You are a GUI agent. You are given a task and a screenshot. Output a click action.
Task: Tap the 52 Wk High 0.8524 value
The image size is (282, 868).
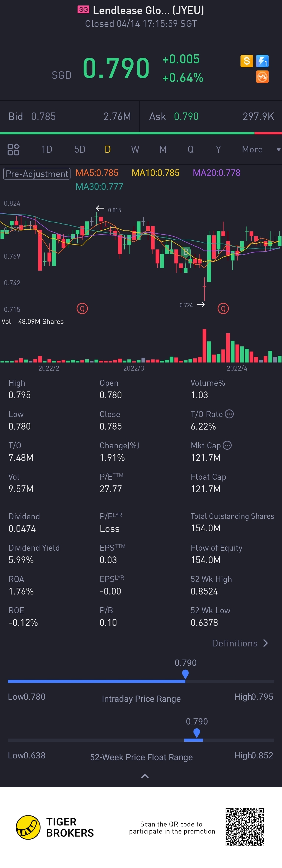tap(204, 591)
